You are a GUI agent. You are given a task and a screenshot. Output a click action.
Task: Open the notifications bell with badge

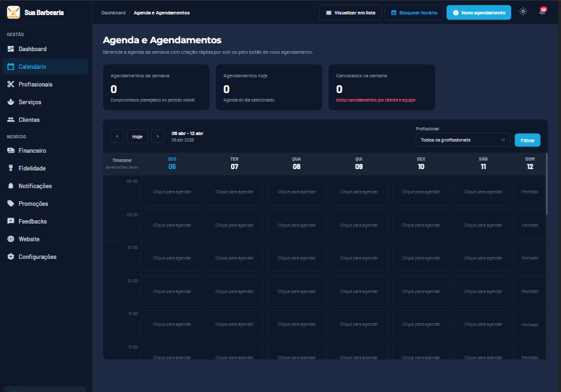coord(542,12)
